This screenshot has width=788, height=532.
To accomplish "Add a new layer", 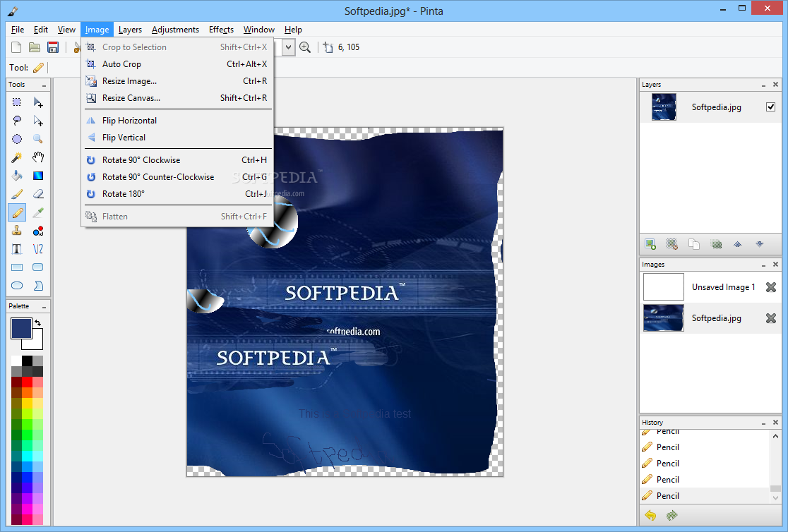I will (650, 244).
